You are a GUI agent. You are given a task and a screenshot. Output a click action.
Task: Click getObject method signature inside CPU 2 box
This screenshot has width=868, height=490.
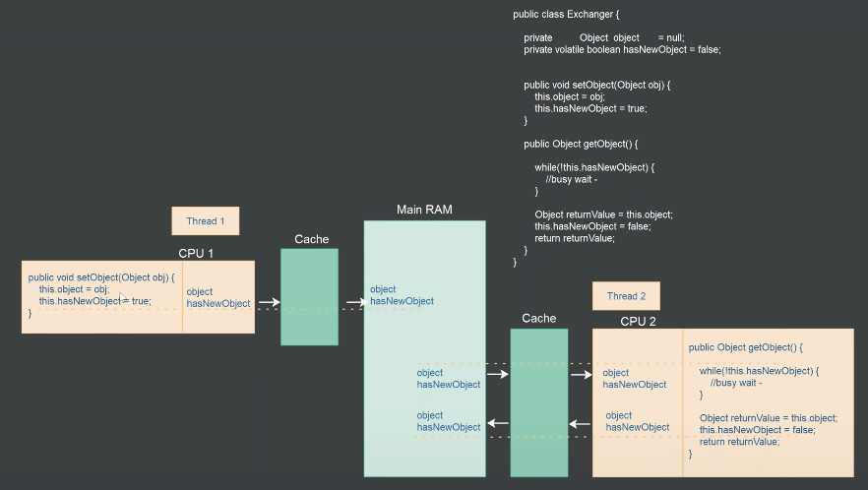tap(746, 347)
